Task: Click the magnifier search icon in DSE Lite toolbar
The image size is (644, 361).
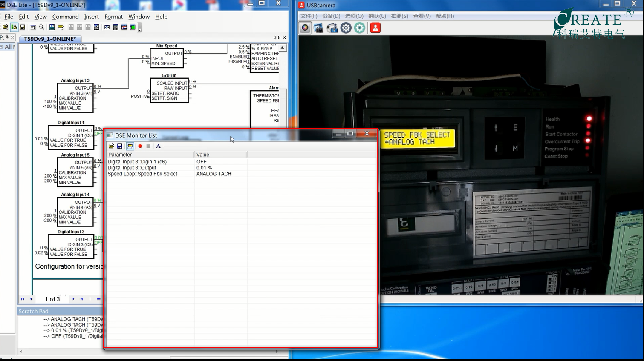Action: tap(42, 27)
